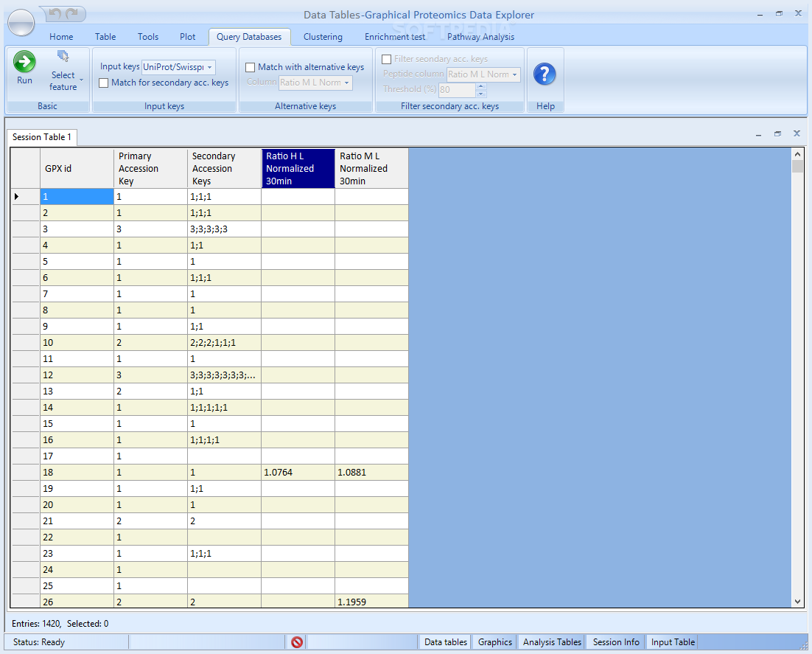Click secondary keys cell 1;1;1;1 in row 16
The width and height of the screenshot is (812, 654).
click(x=224, y=440)
